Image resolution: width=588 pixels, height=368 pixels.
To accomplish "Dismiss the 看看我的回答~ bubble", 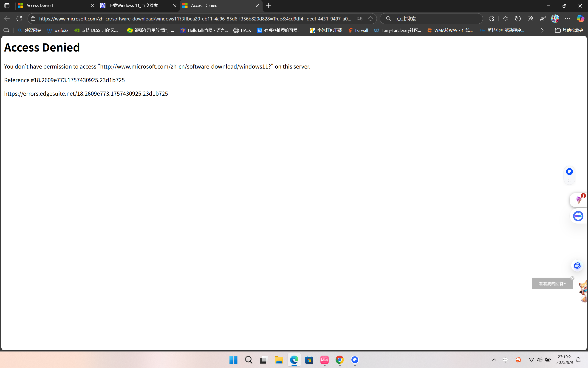I will click(572, 278).
